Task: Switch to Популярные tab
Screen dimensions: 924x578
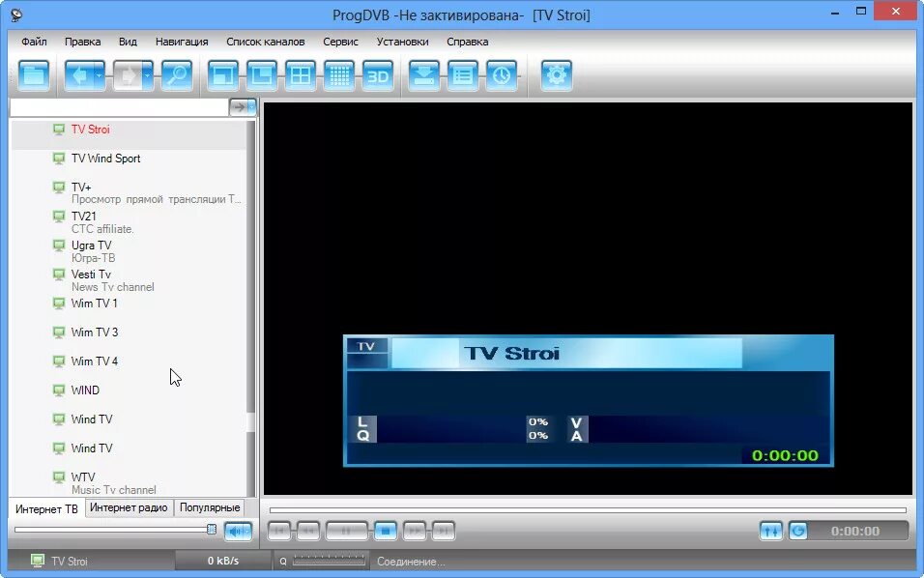Action: click(210, 507)
